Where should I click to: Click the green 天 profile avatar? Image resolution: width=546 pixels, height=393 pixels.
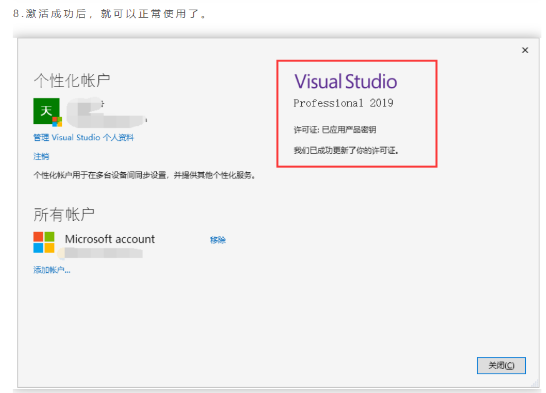47,111
